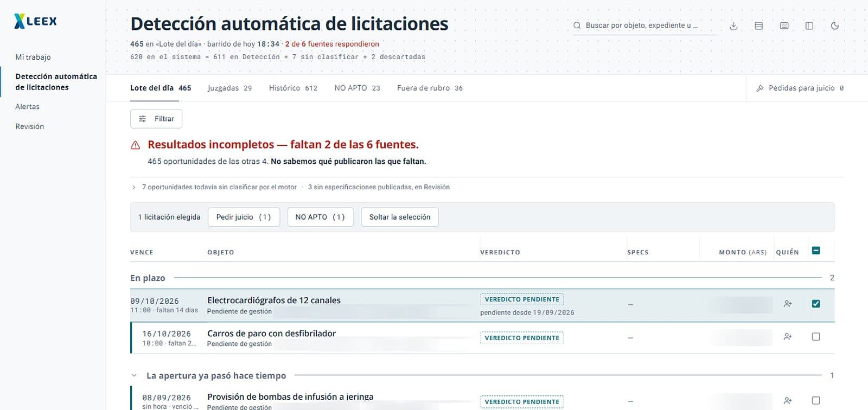Click the 2 de 6 fuentes respondieron text
The image size is (868, 410).
(332, 44)
